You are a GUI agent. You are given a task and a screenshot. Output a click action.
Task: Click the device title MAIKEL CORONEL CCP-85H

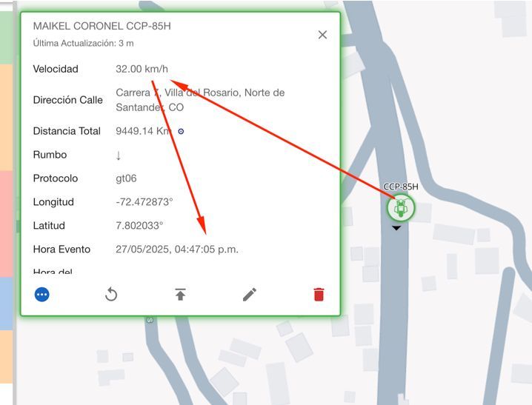click(x=102, y=26)
